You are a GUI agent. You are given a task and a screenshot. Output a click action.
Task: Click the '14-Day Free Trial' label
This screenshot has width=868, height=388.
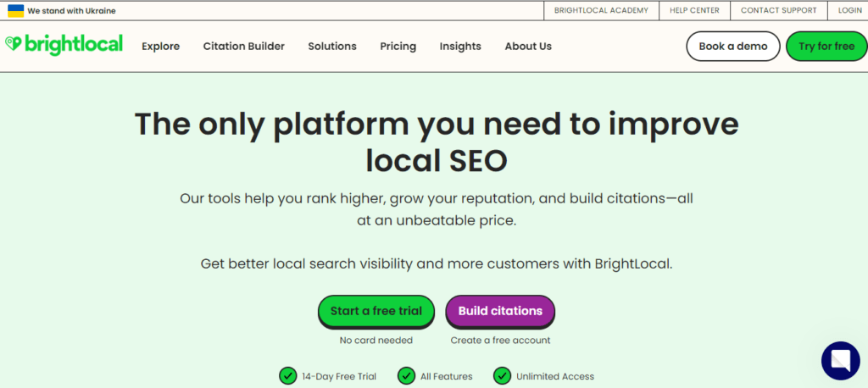339,376
